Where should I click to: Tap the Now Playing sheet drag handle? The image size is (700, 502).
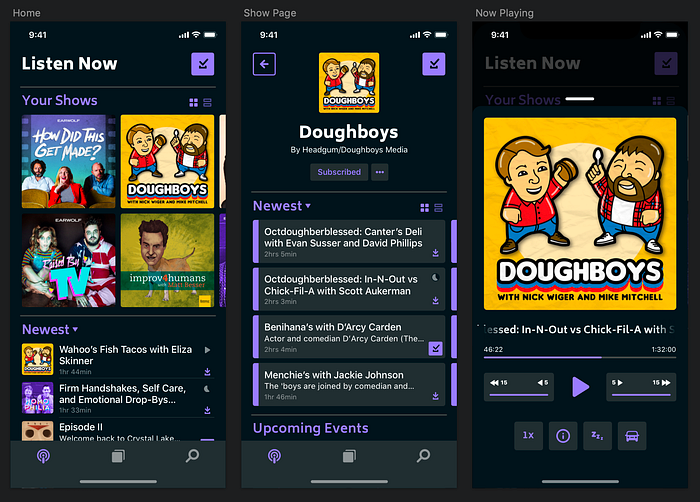point(580,99)
